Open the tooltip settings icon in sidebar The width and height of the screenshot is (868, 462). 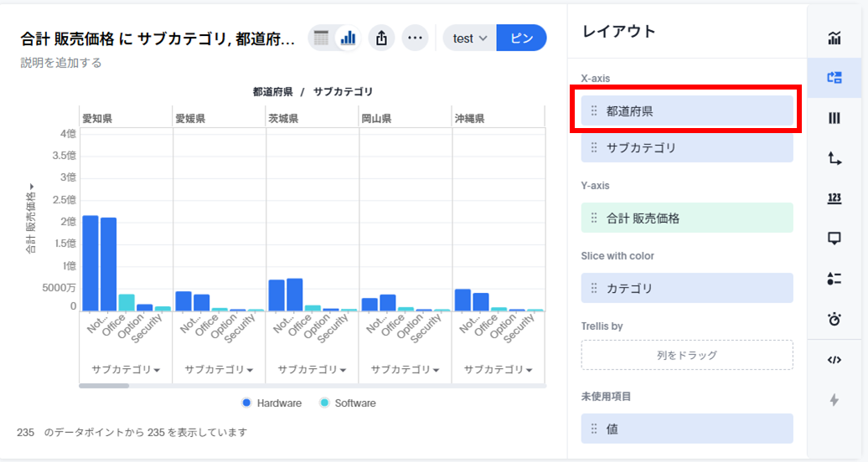tap(834, 239)
